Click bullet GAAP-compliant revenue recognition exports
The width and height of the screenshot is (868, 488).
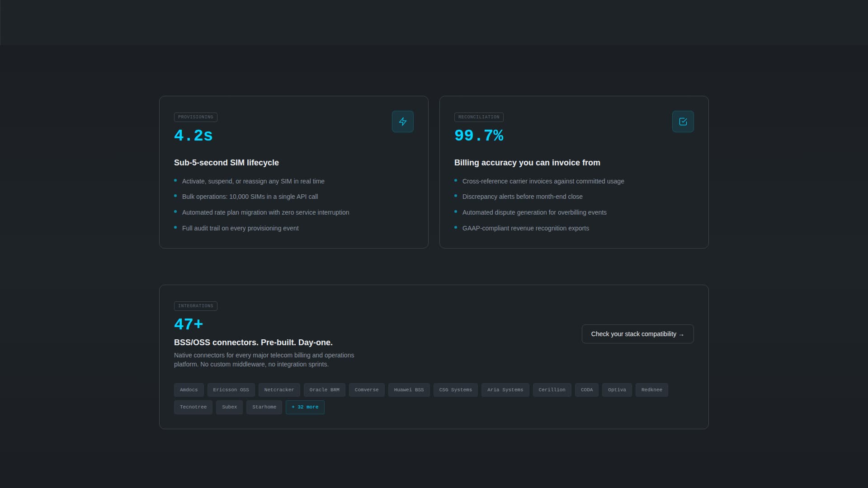pyautogui.click(x=525, y=228)
